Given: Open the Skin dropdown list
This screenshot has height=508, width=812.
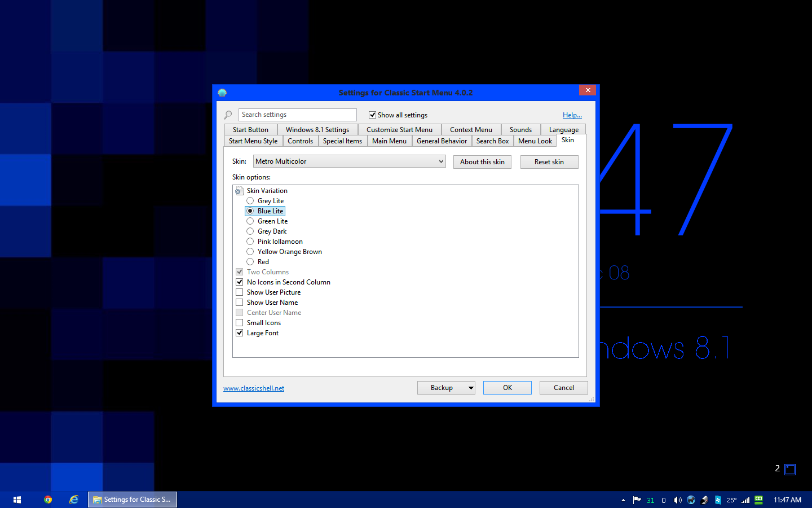Looking at the screenshot, I should pyautogui.click(x=441, y=161).
